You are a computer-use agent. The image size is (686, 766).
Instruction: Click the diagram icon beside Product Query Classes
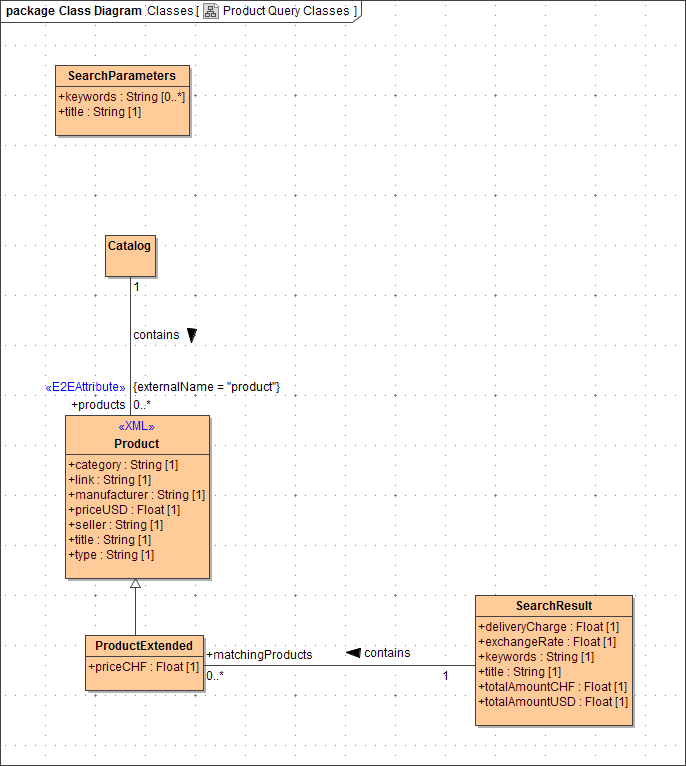[211, 11]
